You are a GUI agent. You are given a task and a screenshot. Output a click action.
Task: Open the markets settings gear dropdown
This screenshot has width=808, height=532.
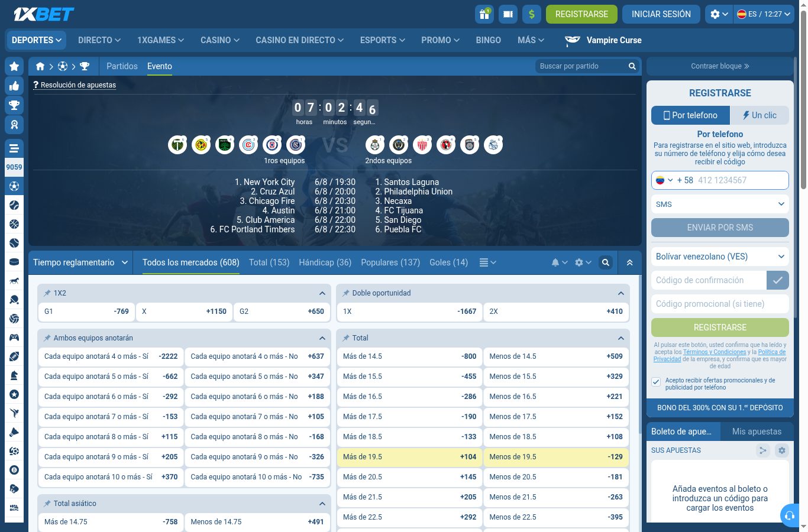click(583, 262)
